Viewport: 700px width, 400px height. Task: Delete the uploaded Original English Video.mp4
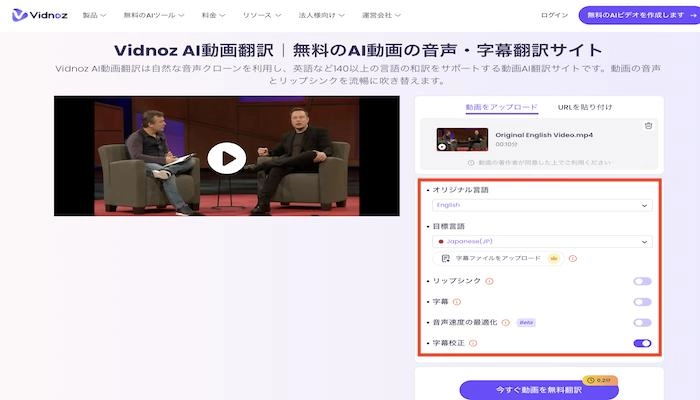pos(648,126)
